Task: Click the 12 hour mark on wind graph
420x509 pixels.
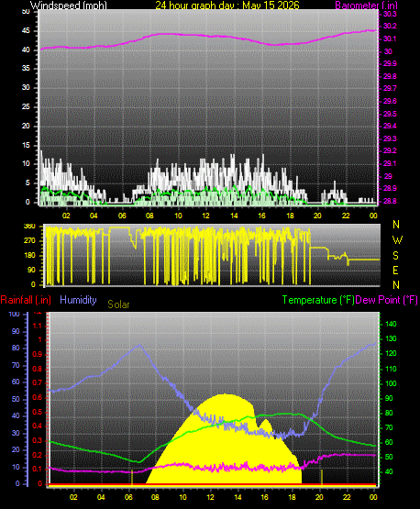Action: coord(205,216)
